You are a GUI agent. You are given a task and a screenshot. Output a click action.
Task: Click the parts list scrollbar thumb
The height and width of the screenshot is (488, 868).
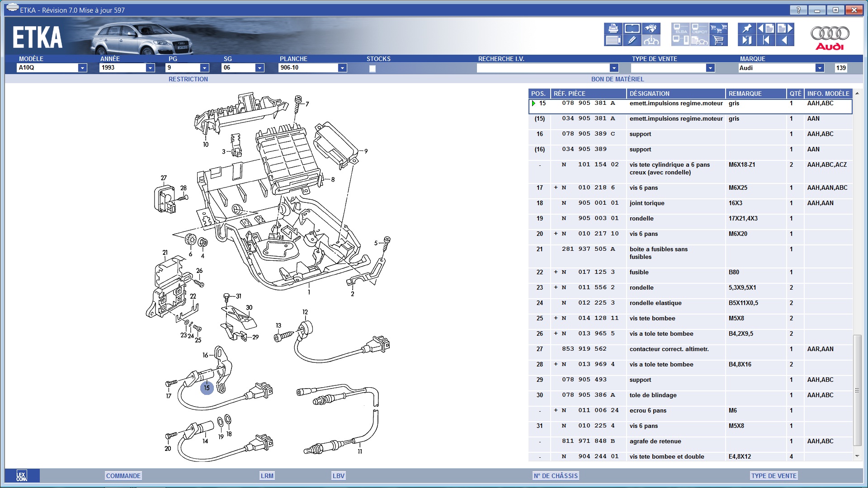pyautogui.click(x=857, y=390)
